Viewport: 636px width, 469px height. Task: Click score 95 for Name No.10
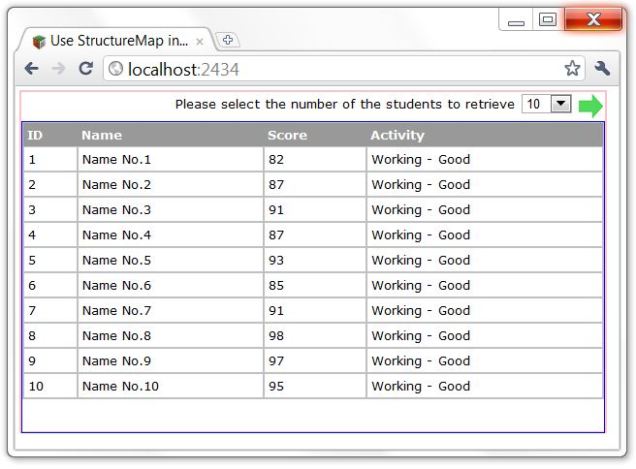pyautogui.click(x=315, y=386)
